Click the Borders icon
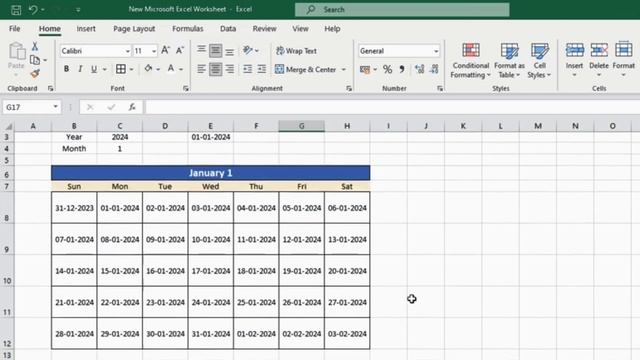The height and width of the screenshot is (360, 640). 121,69
